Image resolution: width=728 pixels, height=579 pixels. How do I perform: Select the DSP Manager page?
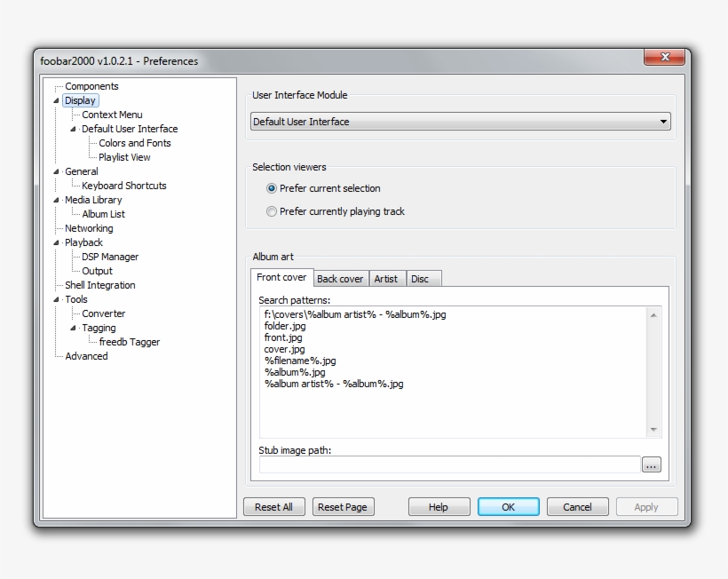click(x=108, y=257)
